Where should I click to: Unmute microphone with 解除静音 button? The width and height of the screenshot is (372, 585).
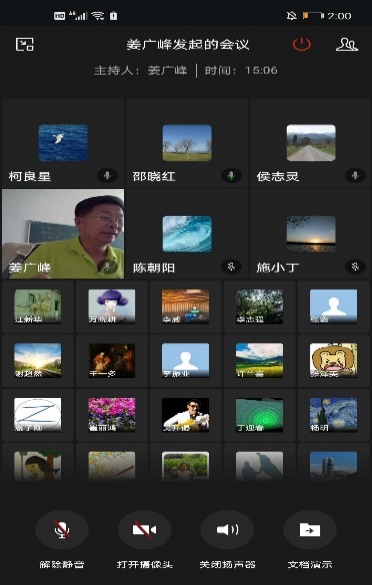coord(62,530)
